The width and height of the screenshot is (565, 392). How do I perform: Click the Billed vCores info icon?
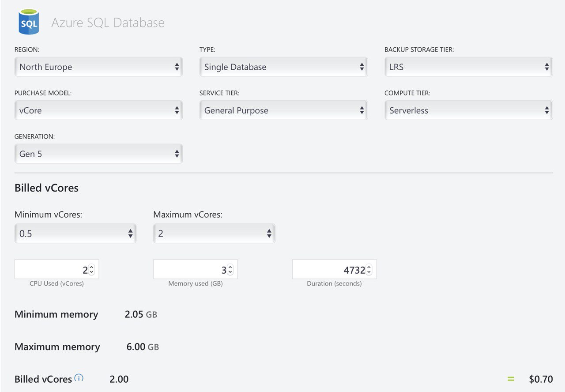click(x=79, y=378)
